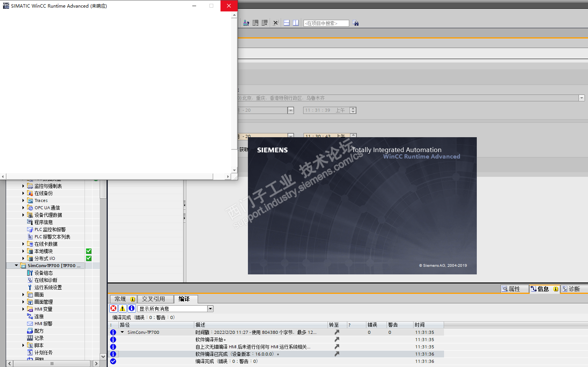Switch to the 交叉引用 tab
The width and height of the screenshot is (588, 367).
[155, 299]
